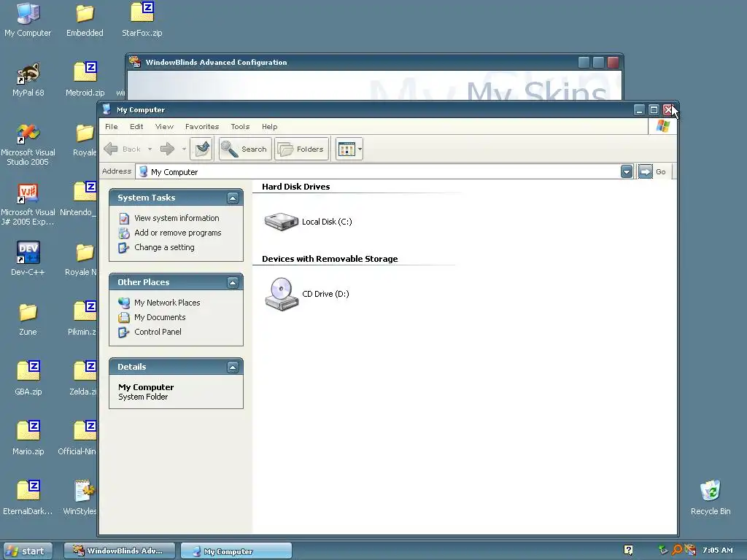This screenshot has width=747, height=560.
Task: Select MyPal 68 desktop shortcut
Action: [28, 80]
